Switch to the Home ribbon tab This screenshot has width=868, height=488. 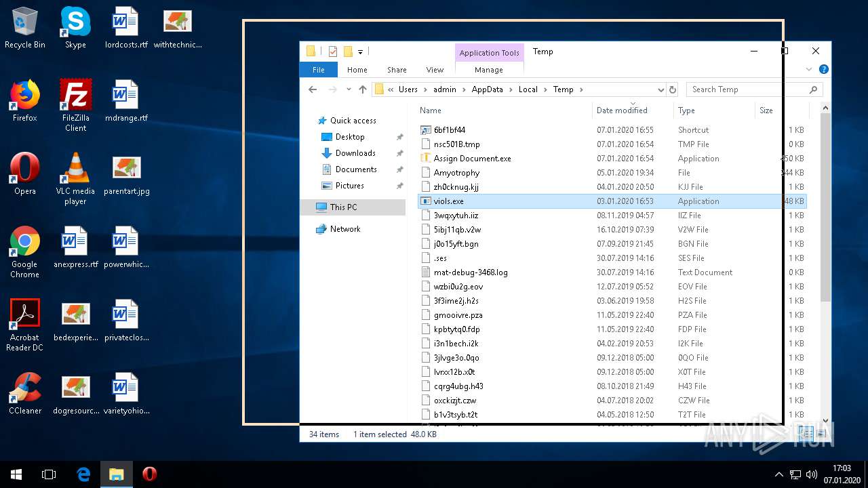pyautogui.click(x=357, y=70)
